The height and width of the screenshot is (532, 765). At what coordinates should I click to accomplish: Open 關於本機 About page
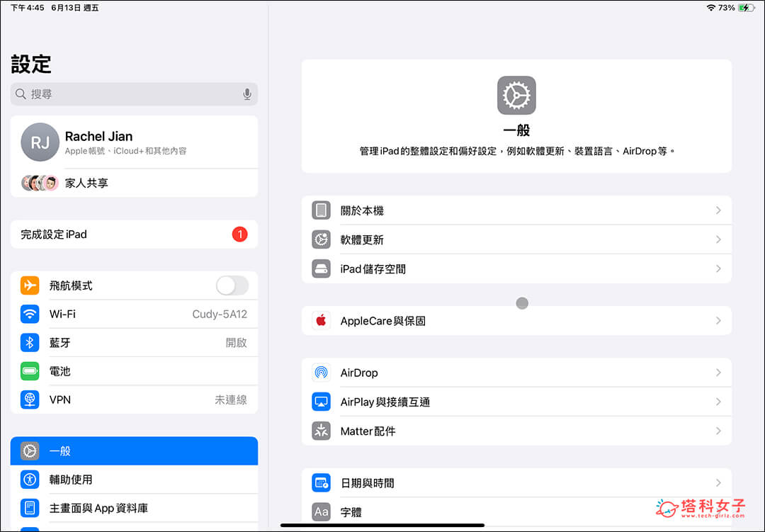(x=516, y=210)
